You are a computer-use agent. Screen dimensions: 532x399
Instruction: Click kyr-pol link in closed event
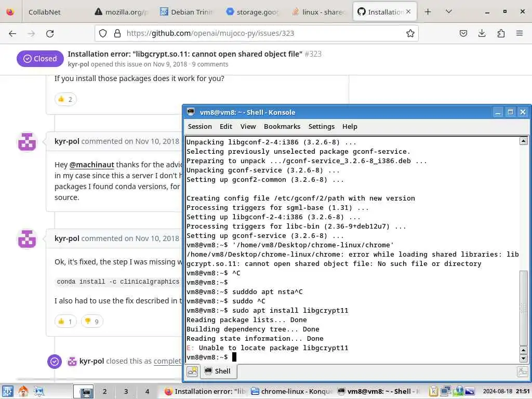click(x=91, y=361)
